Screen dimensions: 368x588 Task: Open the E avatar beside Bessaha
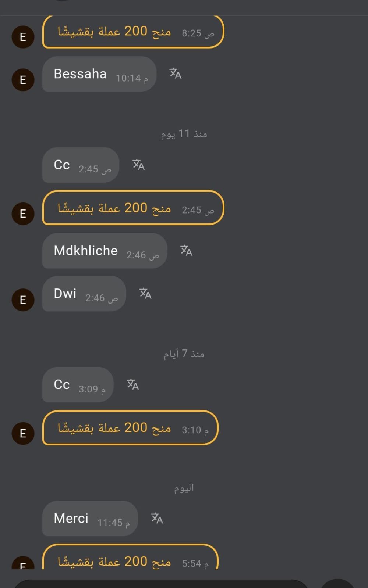pos(23,80)
